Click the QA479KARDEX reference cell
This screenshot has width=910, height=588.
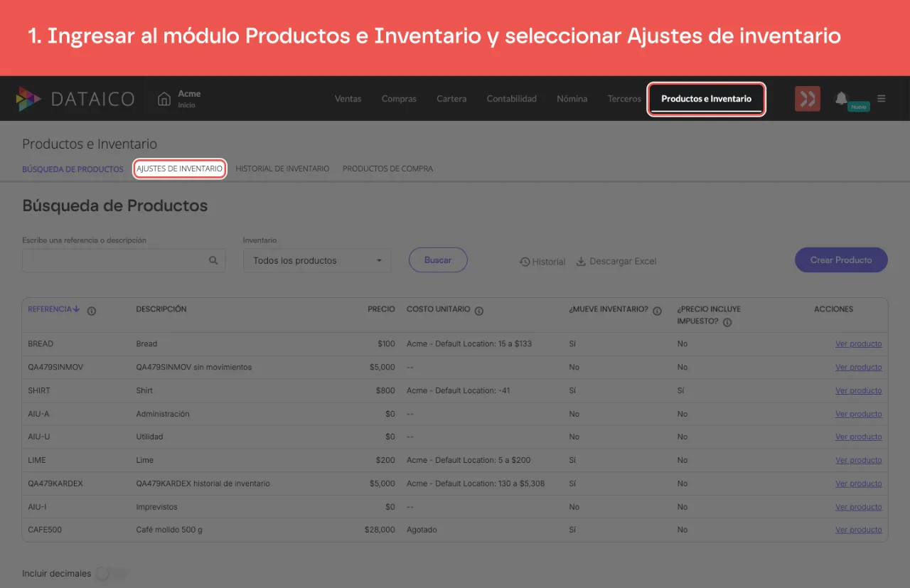pos(55,483)
